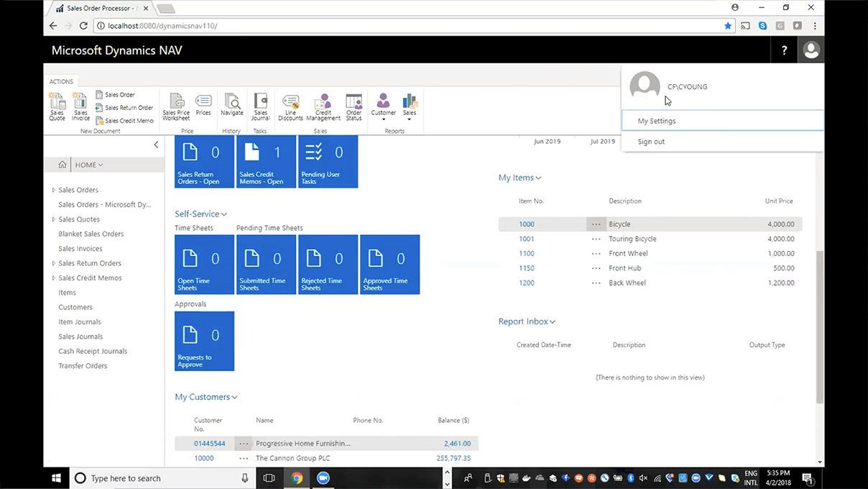Switch to Chrome on taskbar
Image resolution: width=868 pixels, height=489 pixels.
pyautogui.click(x=297, y=478)
